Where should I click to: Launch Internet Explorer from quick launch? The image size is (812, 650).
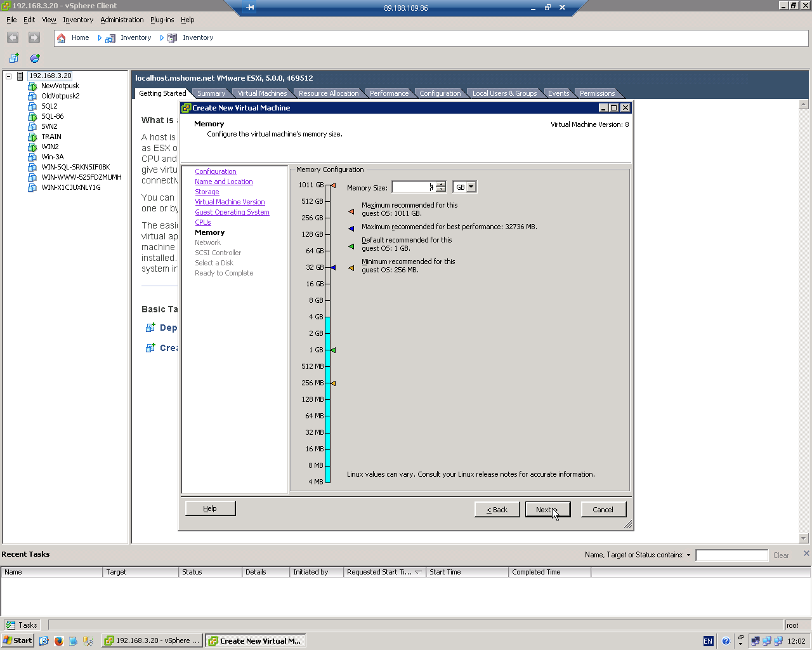[44, 640]
